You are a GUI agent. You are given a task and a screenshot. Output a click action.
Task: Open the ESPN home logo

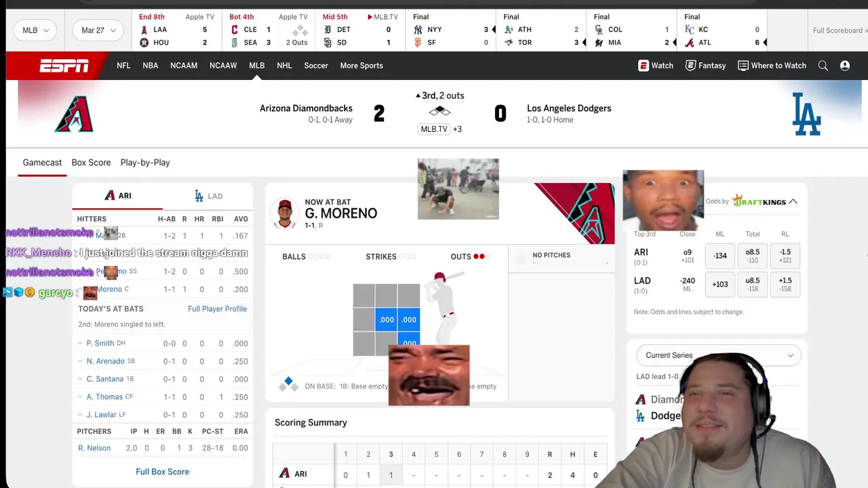pos(64,66)
